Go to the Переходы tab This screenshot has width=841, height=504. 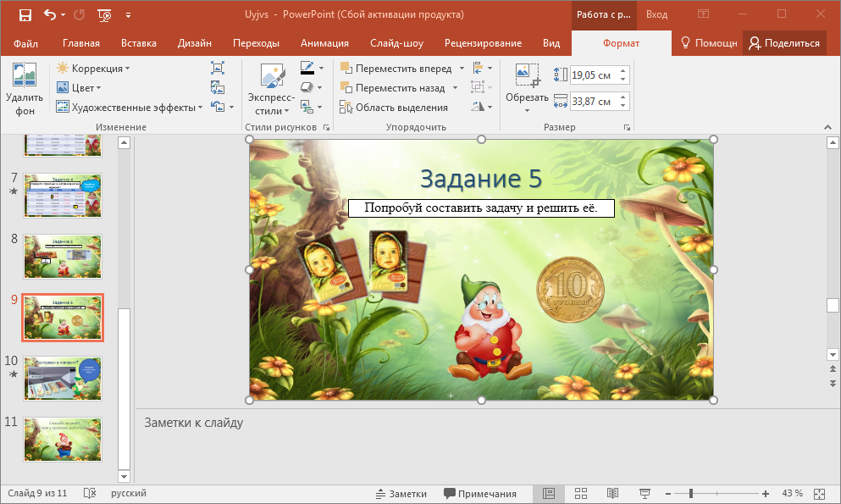[x=256, y=43]
